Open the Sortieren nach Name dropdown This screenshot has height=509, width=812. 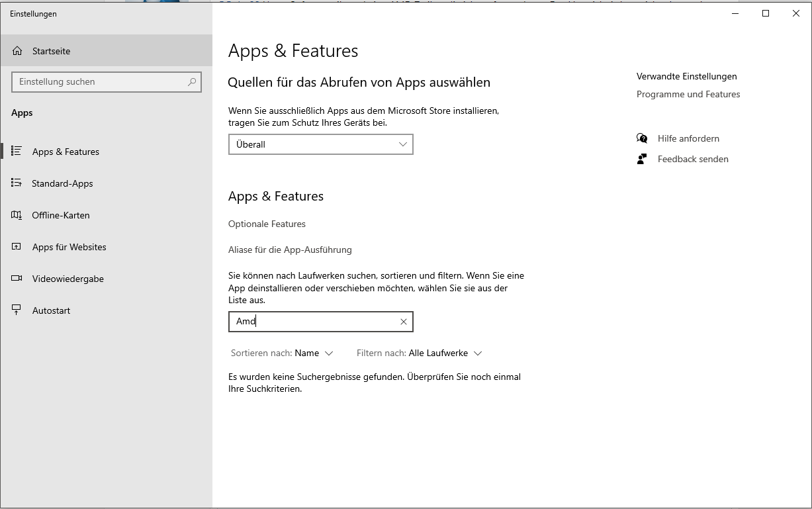pyautogui.click(x=282, y=353)
